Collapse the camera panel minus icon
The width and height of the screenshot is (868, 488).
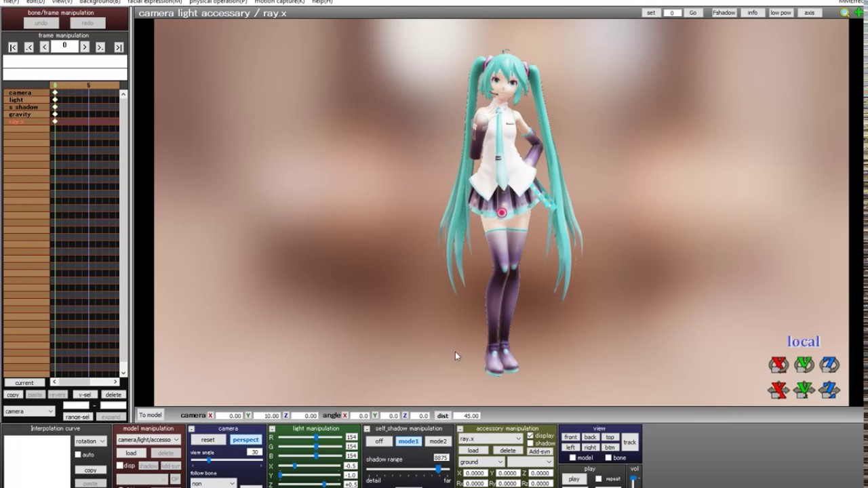point(192,429)
